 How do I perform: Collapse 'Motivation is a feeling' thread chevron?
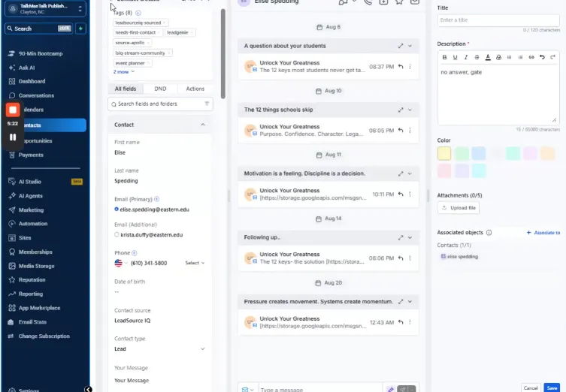(410, 173)
